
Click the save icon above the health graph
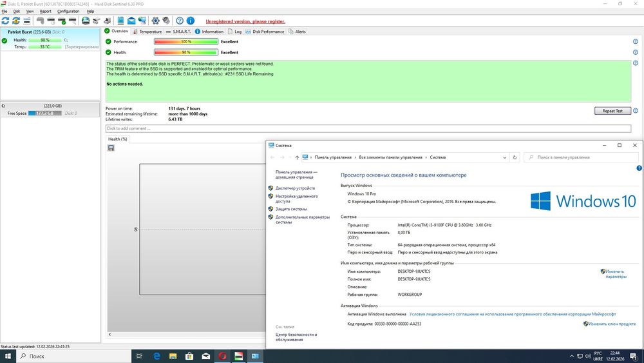pos(111,148)
